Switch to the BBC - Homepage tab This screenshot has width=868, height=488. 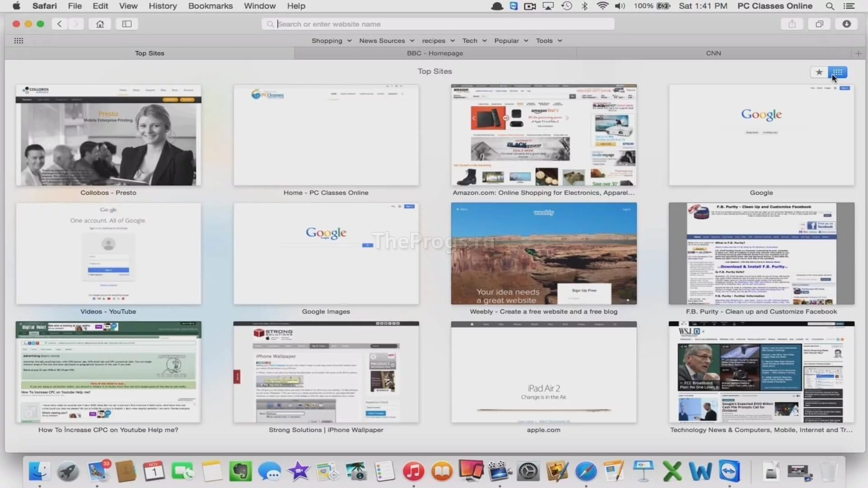click(x=435, y=53)
